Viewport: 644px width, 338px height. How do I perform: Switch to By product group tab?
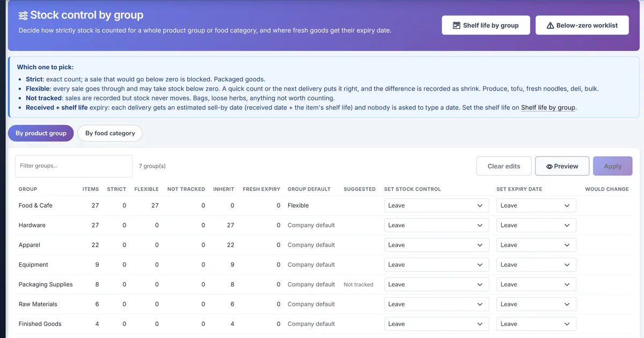click(x=41, y=133)
